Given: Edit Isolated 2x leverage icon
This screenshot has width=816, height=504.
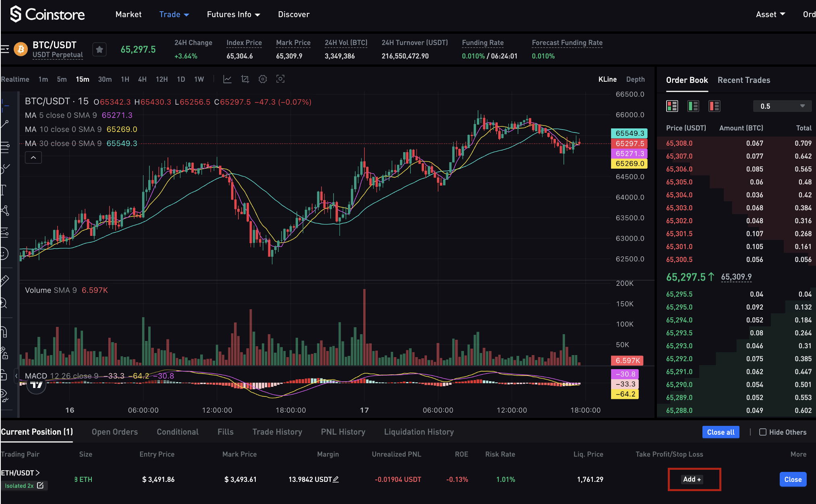Looking at the screenshot, I should [x=40, y=485].
